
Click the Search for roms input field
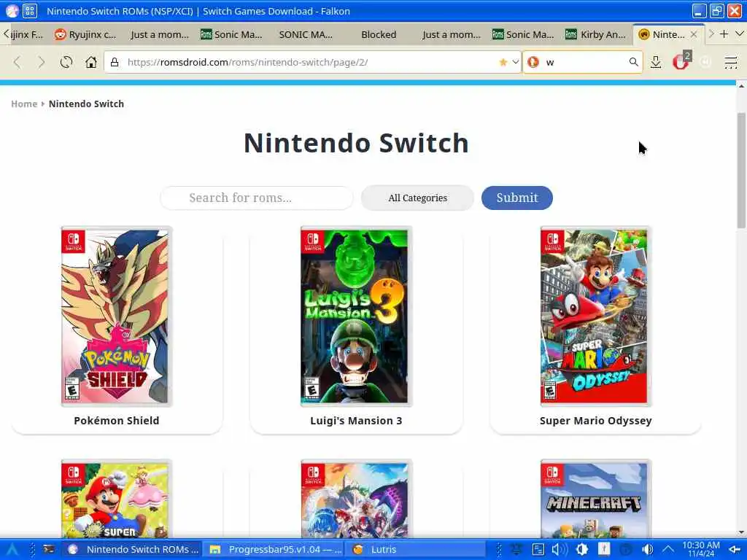pos(256,198)
